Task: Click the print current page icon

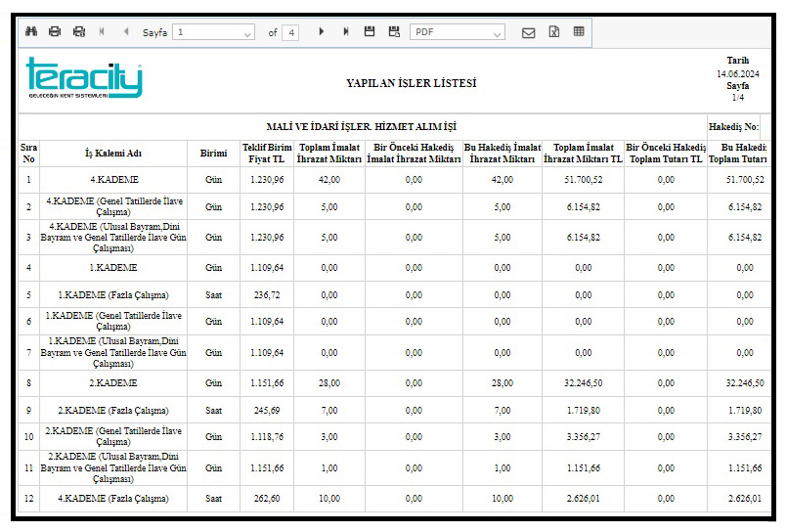Action: (x=79, y=31)
